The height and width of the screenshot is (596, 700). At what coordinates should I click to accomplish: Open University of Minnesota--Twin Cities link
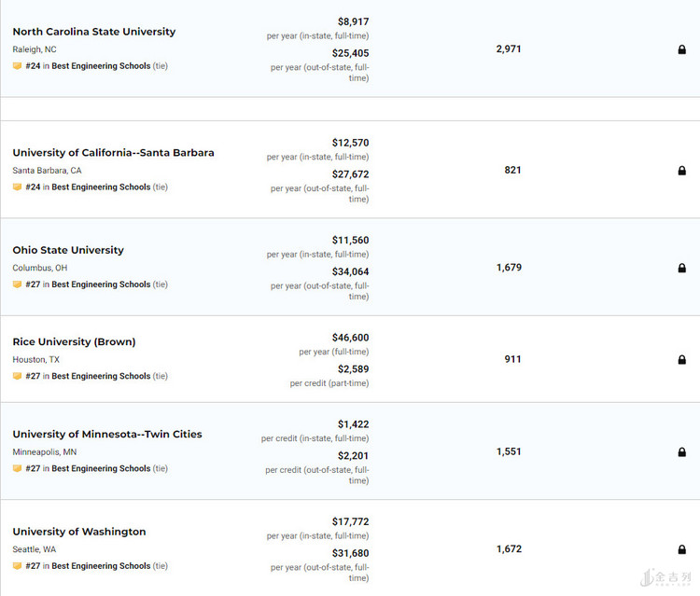(x=107, y=435)
